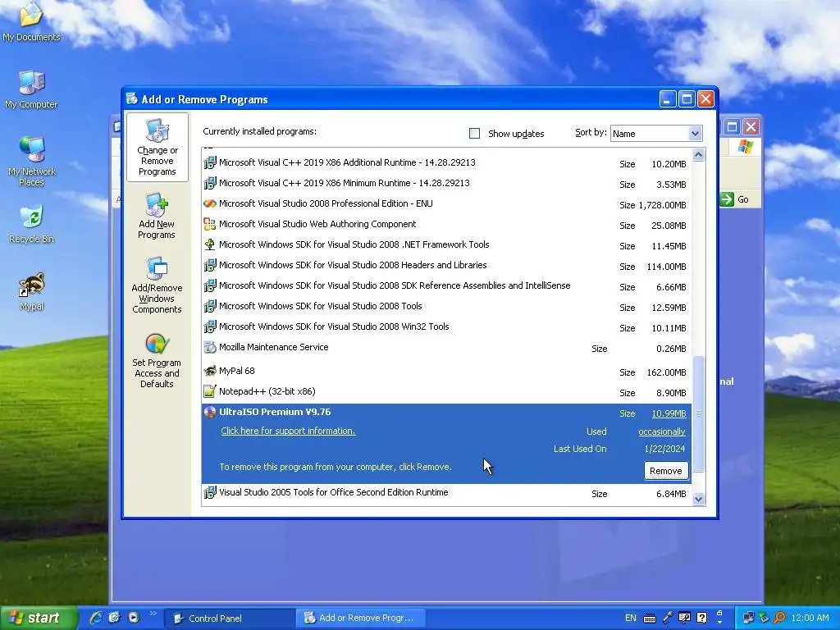Click Visual Studio Web Authoring Component icon
Image resolution: width=840 pixels, height=630 pixels.
[210, 224]
